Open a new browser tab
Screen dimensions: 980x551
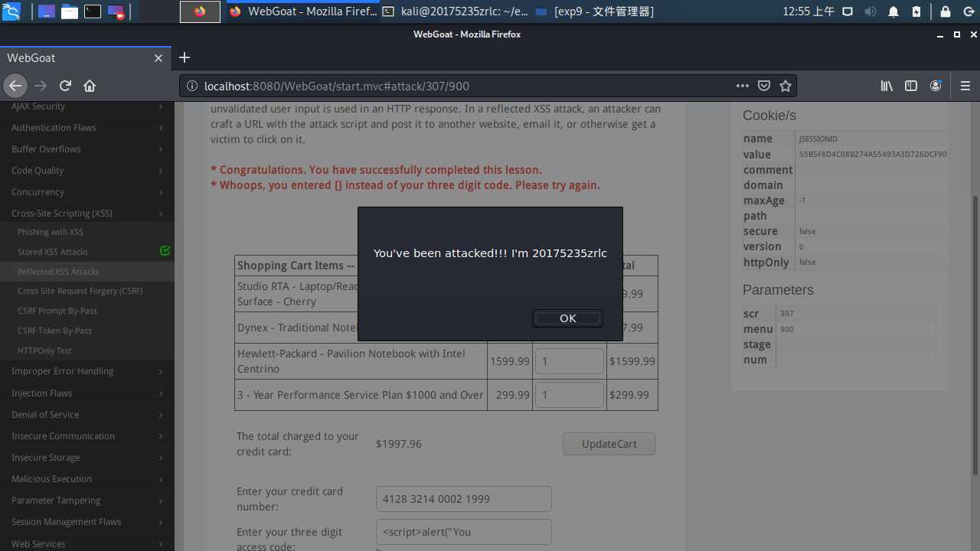tap(185, 57)
